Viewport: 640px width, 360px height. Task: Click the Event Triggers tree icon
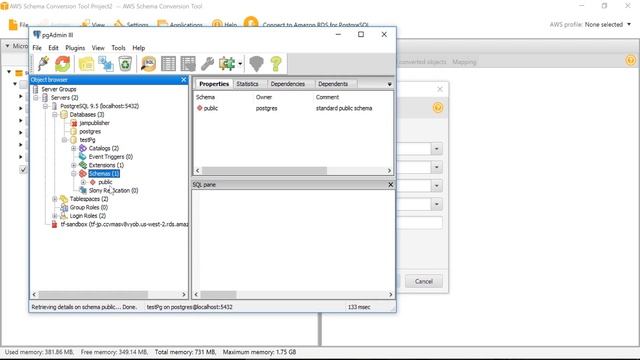click(83, 157)
